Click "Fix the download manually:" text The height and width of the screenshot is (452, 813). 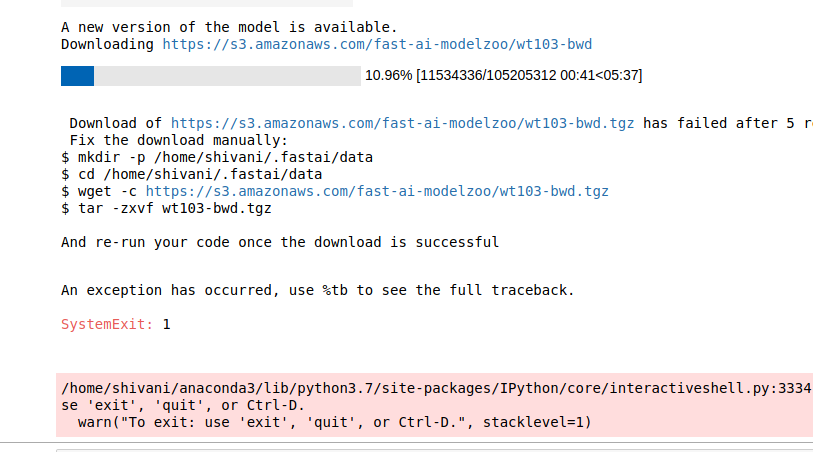tap(178, 140)
